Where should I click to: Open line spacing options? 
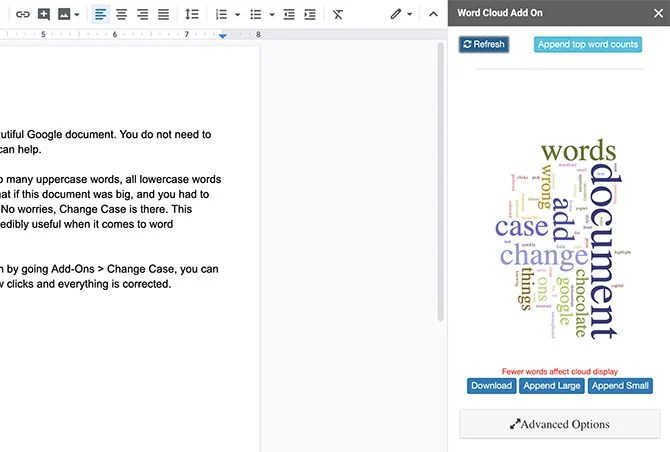tap(191, 15)
